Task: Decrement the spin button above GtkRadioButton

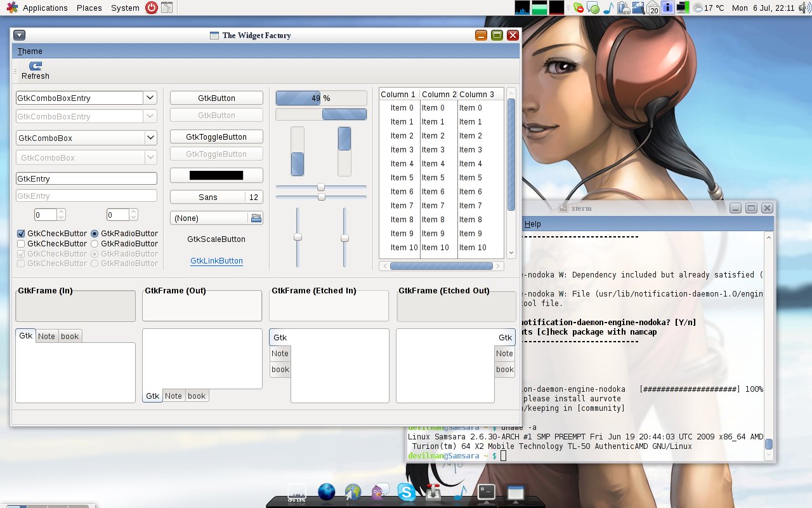Action: [x=134, y=218]
